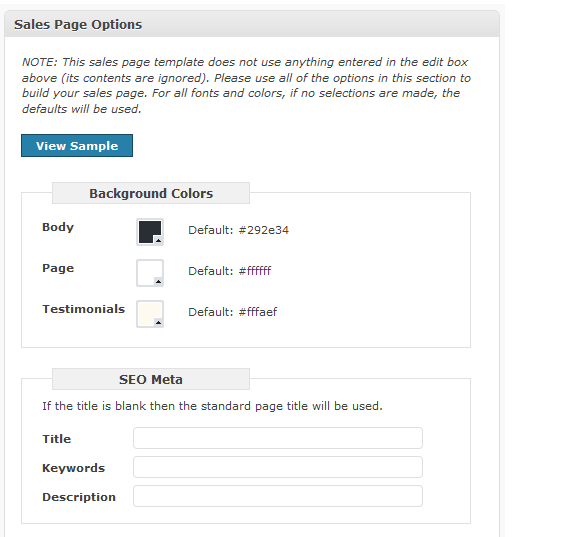The height and width of the screenshot is (537, 566).
Task: Click the Page label
Action: [x=58, y=268]
